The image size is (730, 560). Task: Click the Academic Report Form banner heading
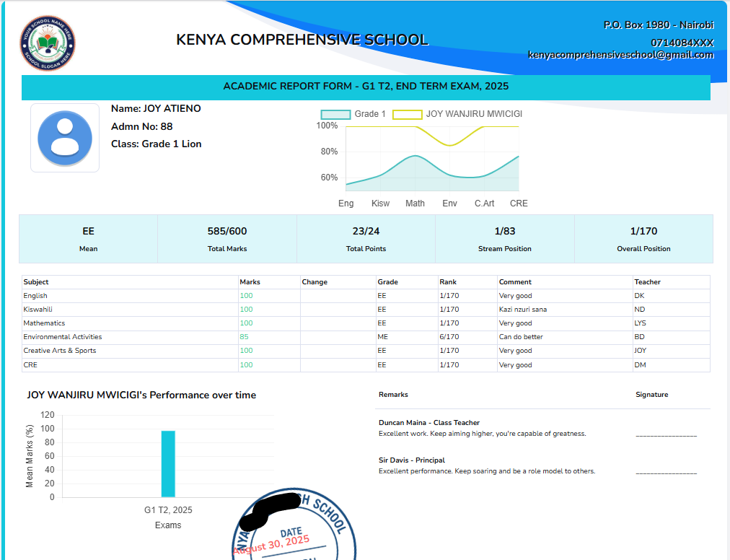(366, 86)
